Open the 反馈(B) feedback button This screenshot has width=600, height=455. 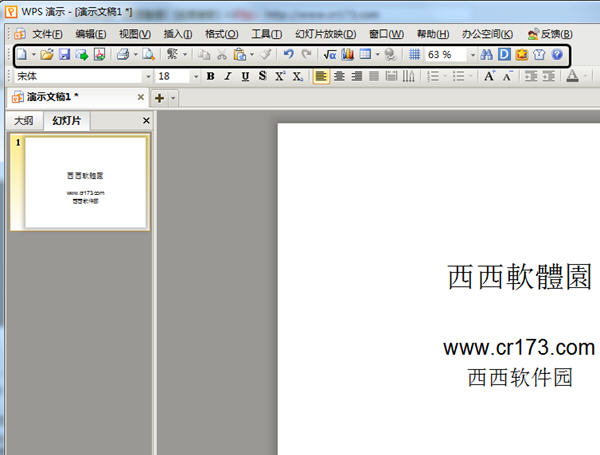coord(550,34)
